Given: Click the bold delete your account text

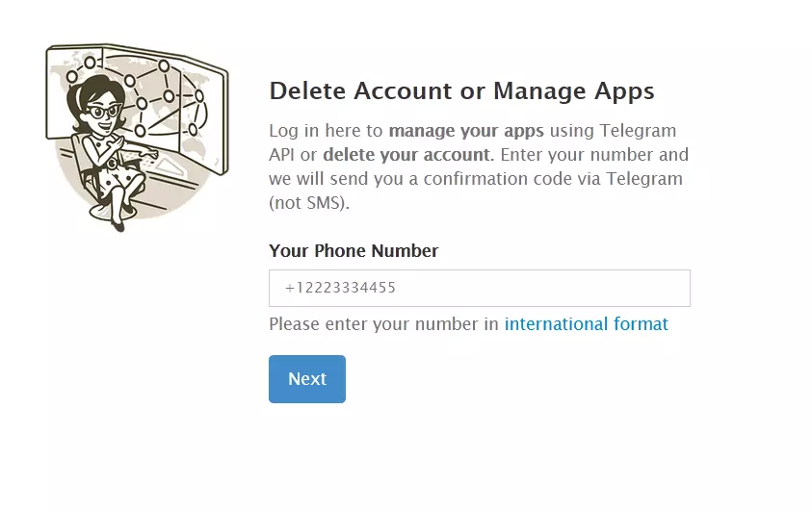Looking at the screenshot, I should 408,155.
